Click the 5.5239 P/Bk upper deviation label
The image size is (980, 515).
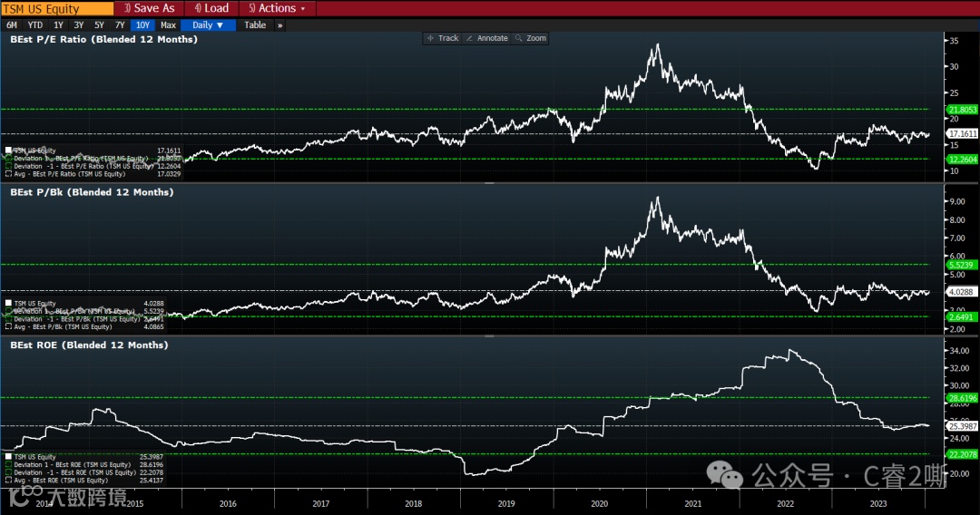tap(961, 266)
